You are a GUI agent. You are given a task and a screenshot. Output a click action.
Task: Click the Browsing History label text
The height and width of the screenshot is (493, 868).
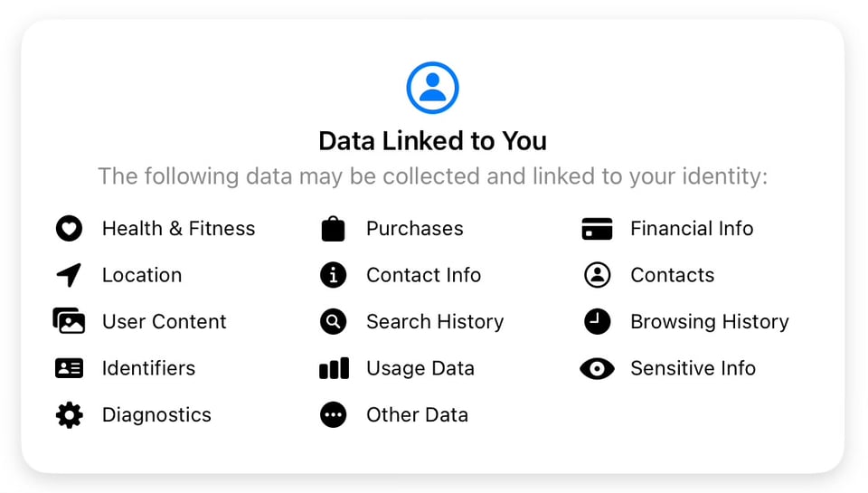pyautogui.click(x=709, y=321)
